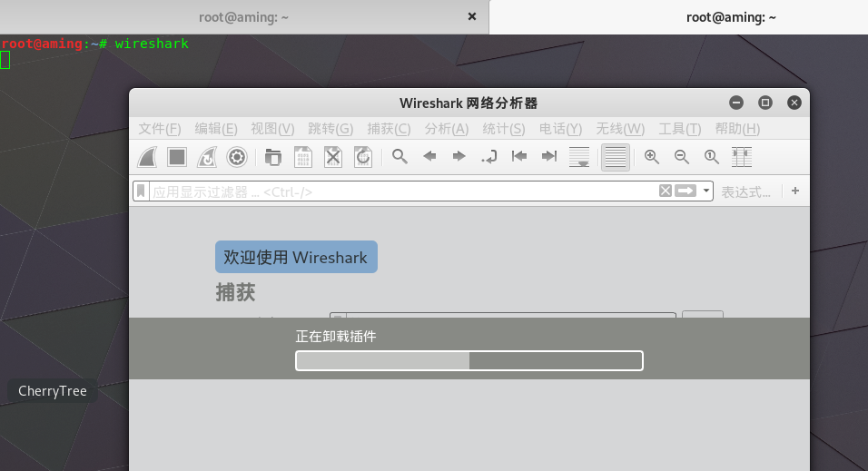Open the 分析(A) menu

point(446,129)
